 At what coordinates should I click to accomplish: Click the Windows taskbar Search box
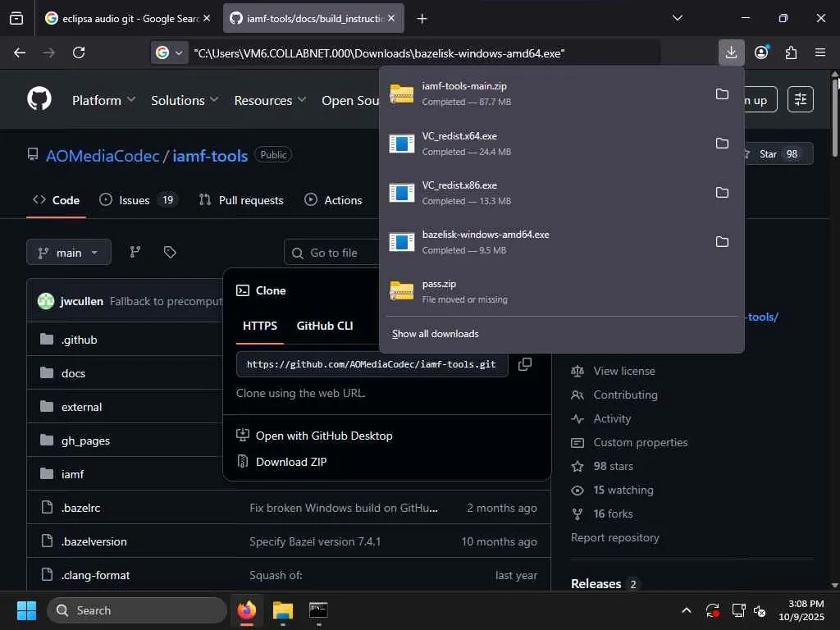137,610
